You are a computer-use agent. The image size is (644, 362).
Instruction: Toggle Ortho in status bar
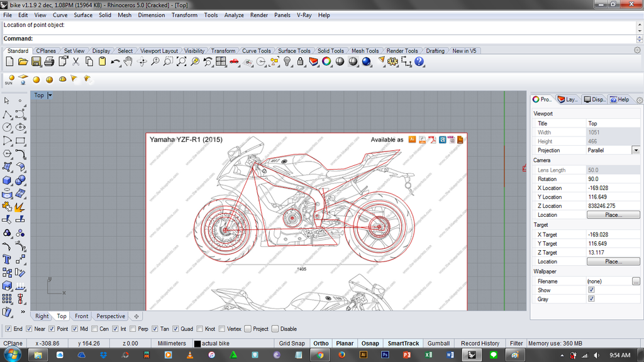[321, 344]
